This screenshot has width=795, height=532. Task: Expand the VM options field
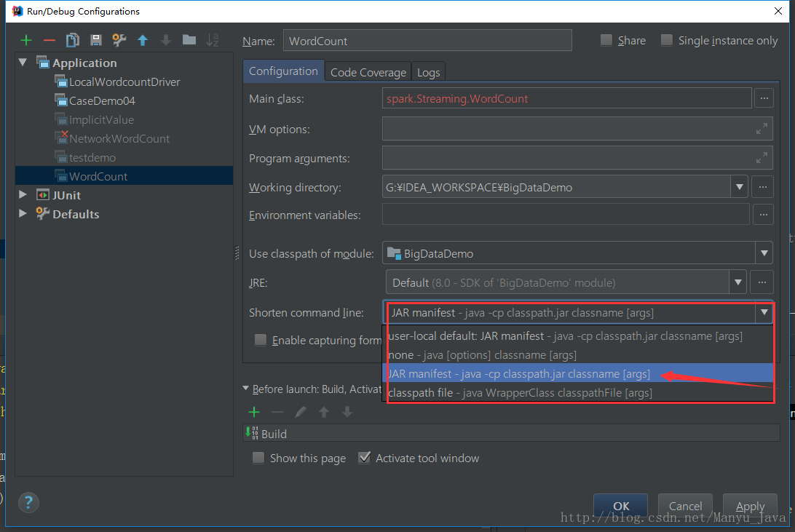pos(762,130)
